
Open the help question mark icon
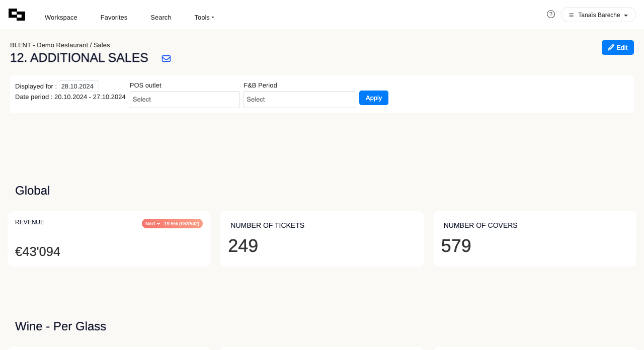tap(551, 14)
